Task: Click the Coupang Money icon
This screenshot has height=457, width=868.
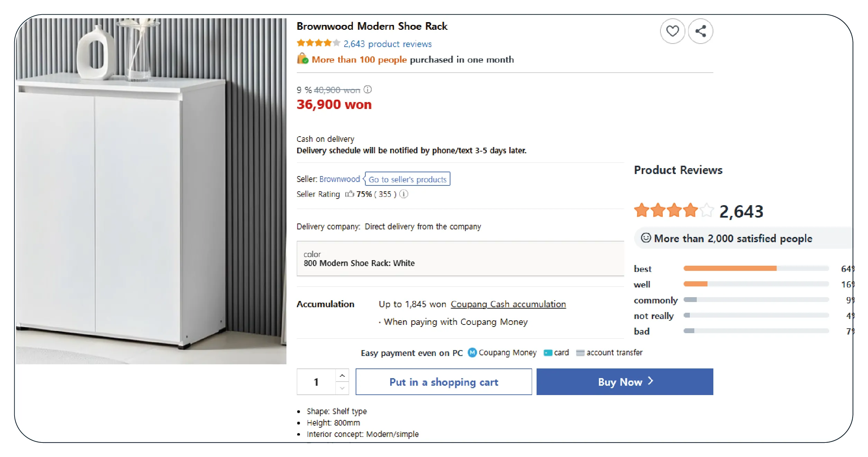Action: pyautogui.click(x=472, y=353)
